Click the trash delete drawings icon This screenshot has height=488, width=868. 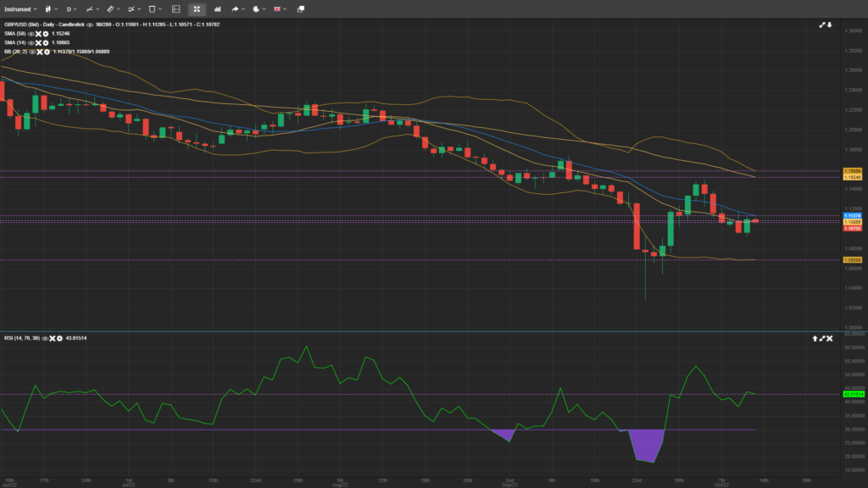coord(153,9)
